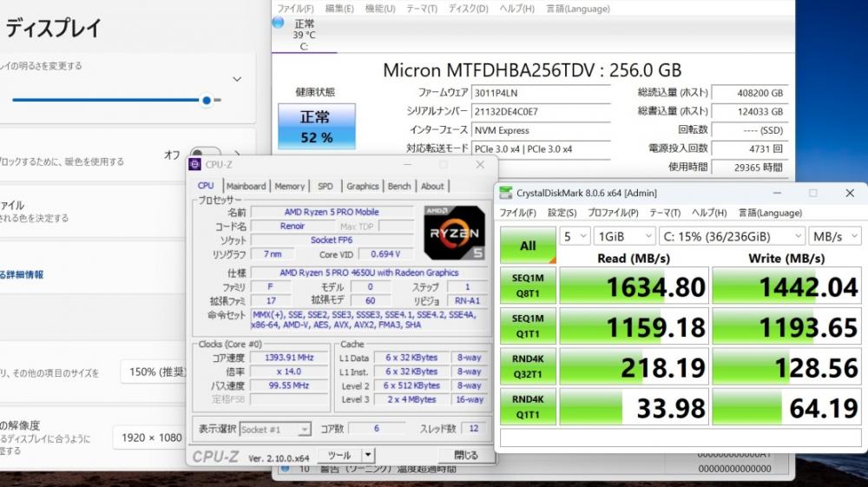
Task: Run the RND4K Q1T1 test button
Action: point(528,407)
